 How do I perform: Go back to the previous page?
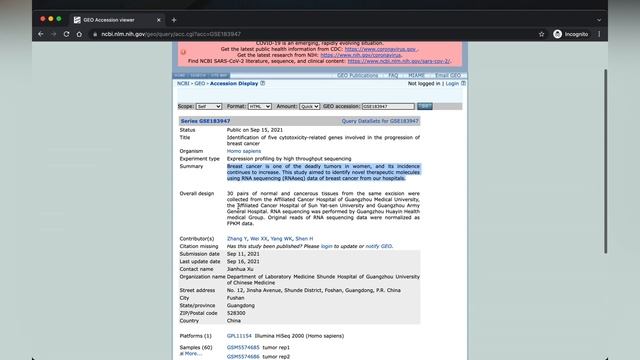click(41, 34)
